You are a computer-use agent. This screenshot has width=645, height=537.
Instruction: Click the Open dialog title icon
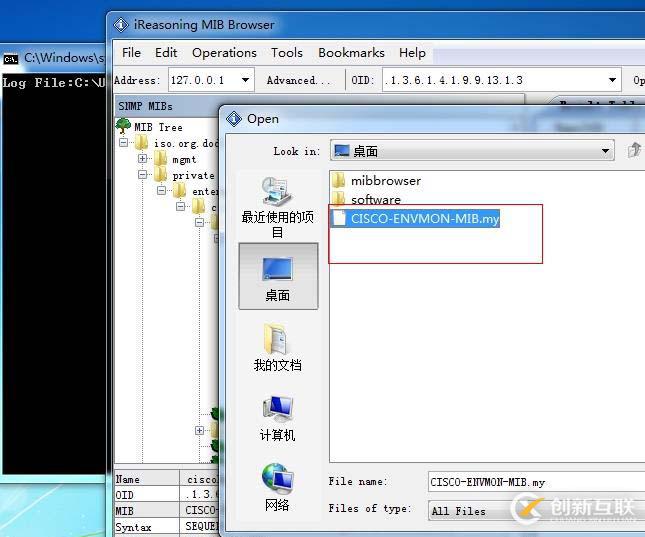pyautogui.click(x=234, y=119)
